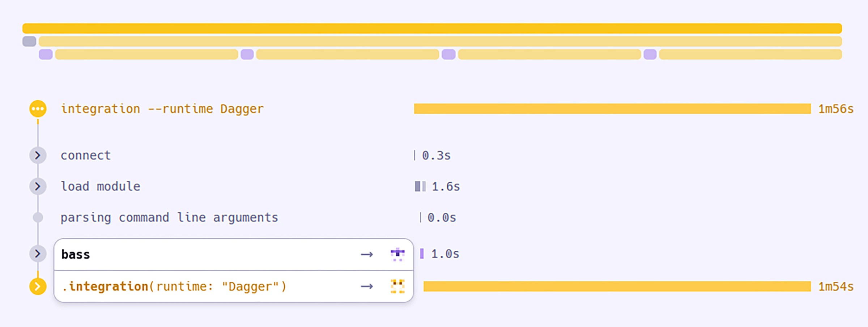Expand the connect step

38,156
